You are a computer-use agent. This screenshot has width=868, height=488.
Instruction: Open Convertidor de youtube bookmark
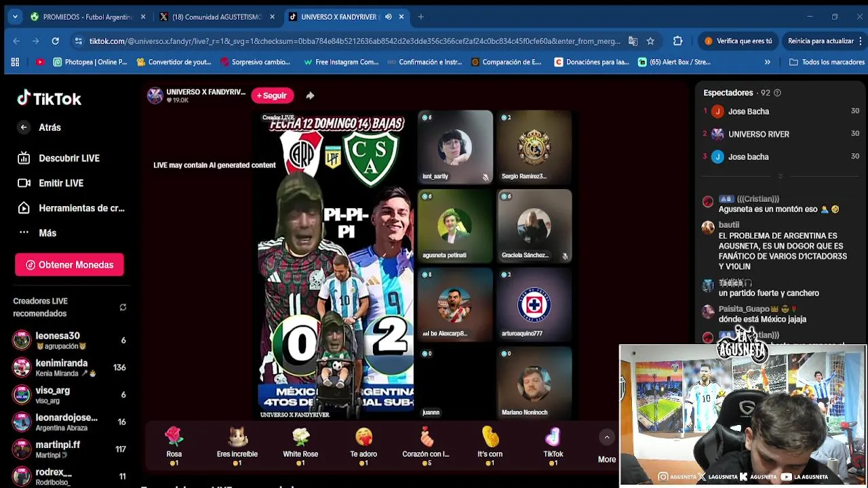[x=174, y=62]
